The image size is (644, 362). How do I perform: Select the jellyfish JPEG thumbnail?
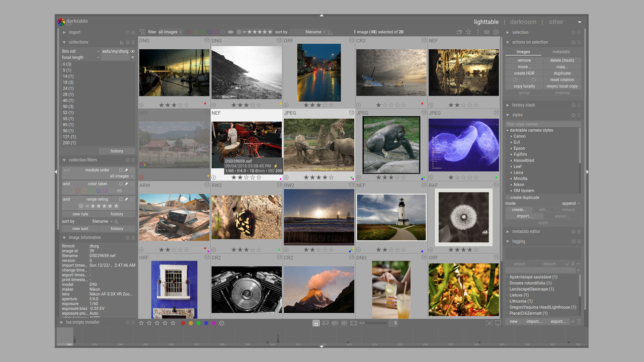tap(463, 144)
